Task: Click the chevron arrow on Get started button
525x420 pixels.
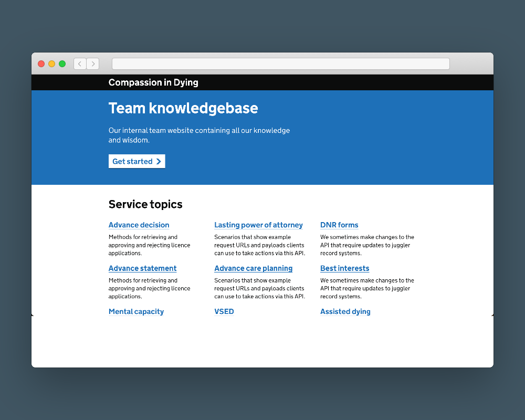Action: (158, 161)
